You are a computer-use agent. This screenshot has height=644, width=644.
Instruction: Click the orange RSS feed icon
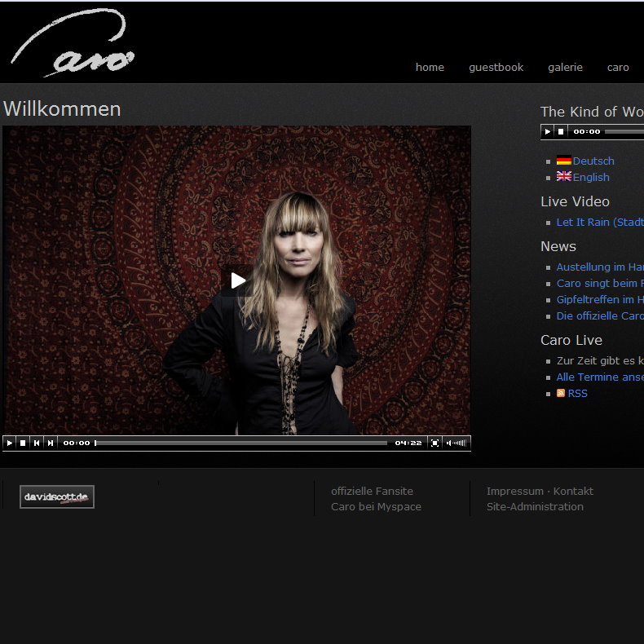coord(561,393)
